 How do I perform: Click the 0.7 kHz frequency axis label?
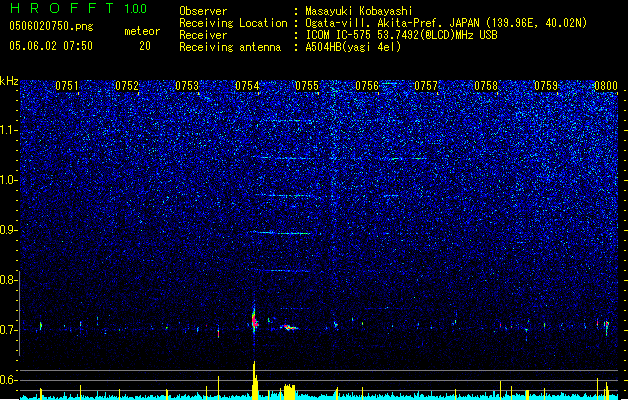[x=8, y=330]
